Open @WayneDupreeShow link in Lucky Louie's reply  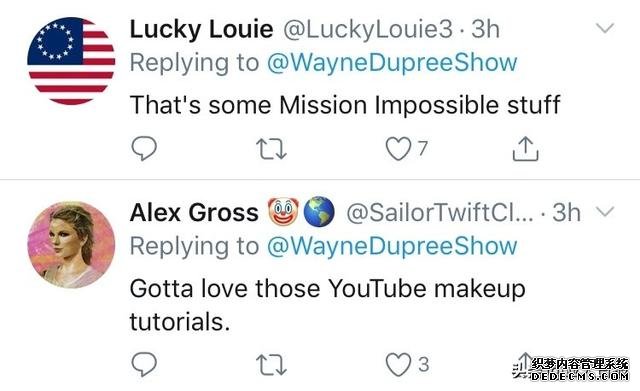pos(392,62)
